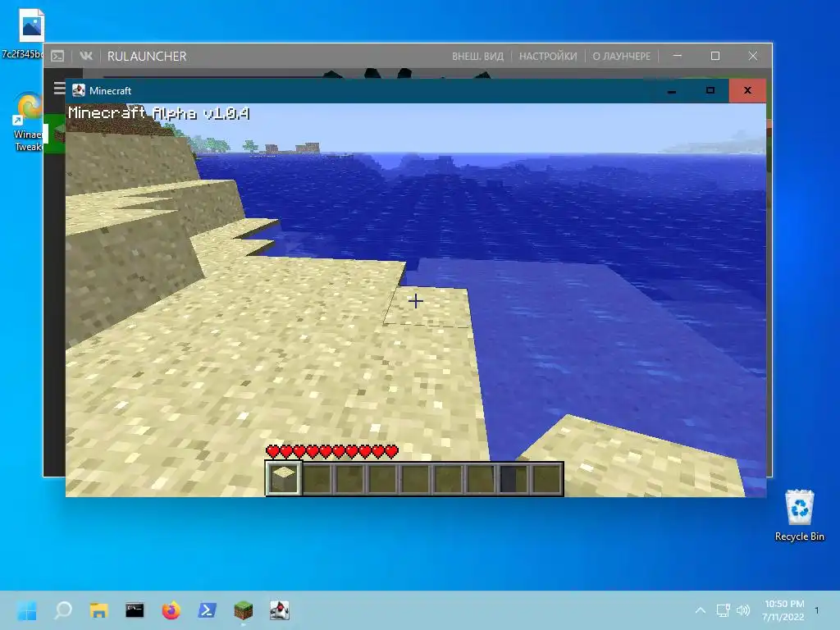Image resolution: width=840 pixels, height=630 pixels.
Task: Open the notification count badge in taskbar
Action: pyautogui.click(x=817, y=610)
